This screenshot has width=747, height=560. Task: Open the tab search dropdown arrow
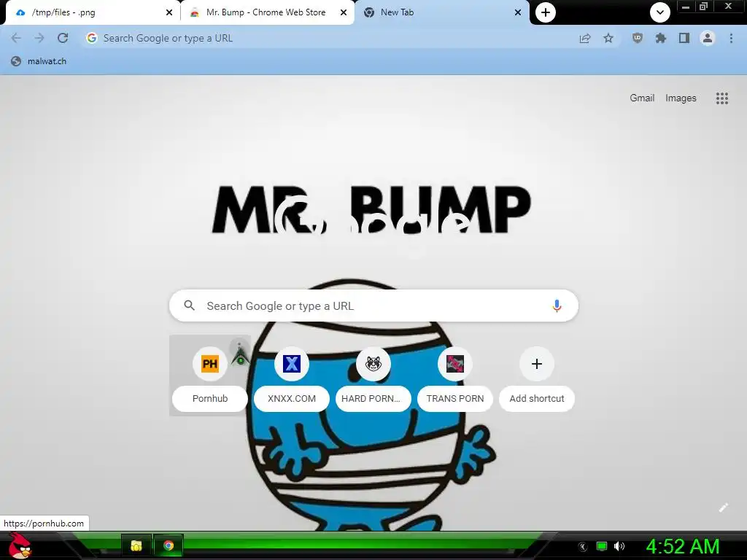[659, 12]
